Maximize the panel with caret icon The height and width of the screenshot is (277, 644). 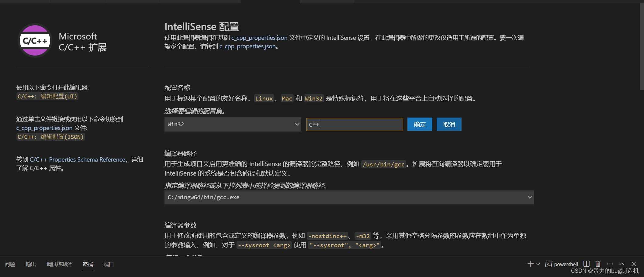point(622,264)
